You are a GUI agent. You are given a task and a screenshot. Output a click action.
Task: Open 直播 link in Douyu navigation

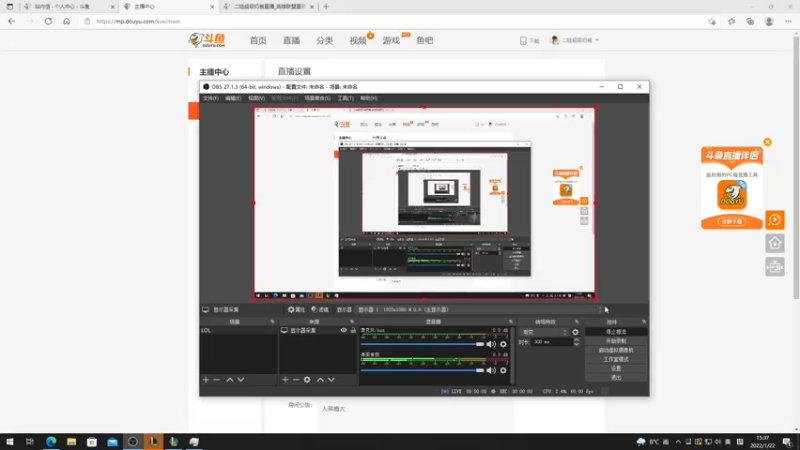[x=291, y=40]
